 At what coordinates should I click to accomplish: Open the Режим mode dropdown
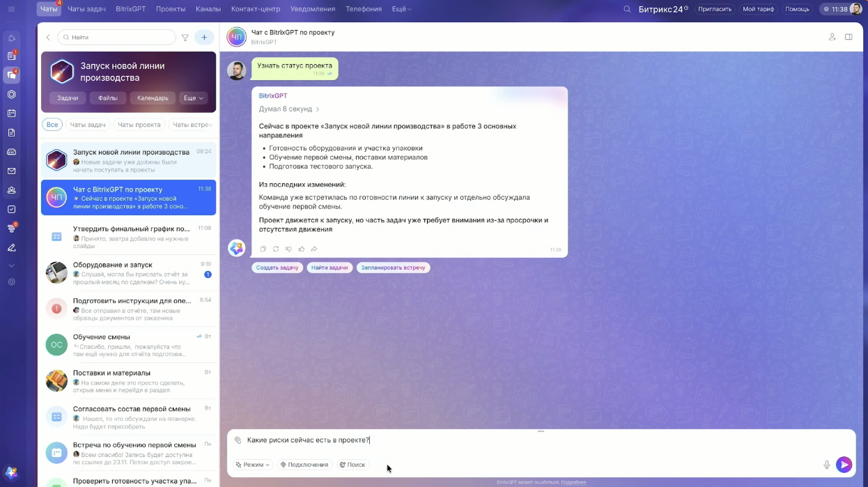pyautogui.click(x=252, y=465)
